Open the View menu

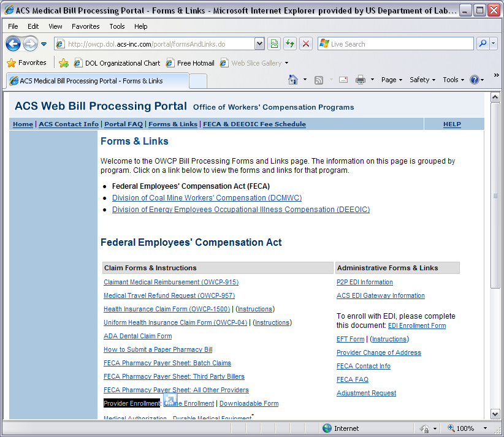tap(55, 26)
